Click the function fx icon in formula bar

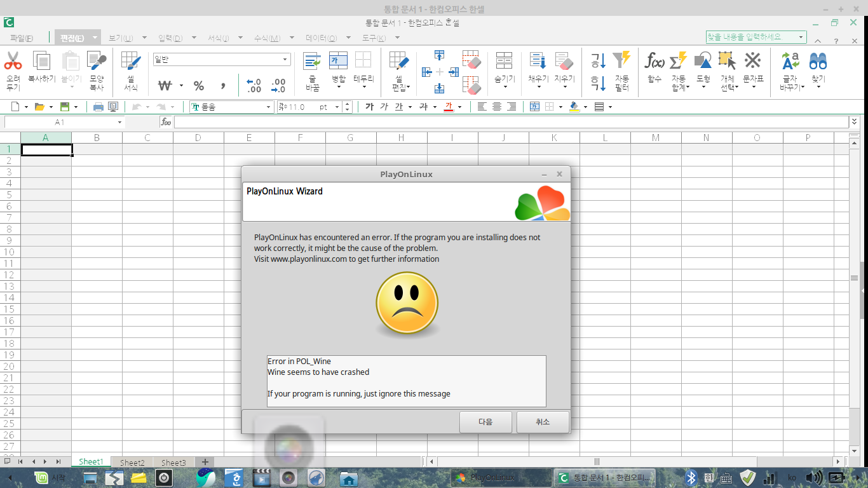tap(166, 122)
